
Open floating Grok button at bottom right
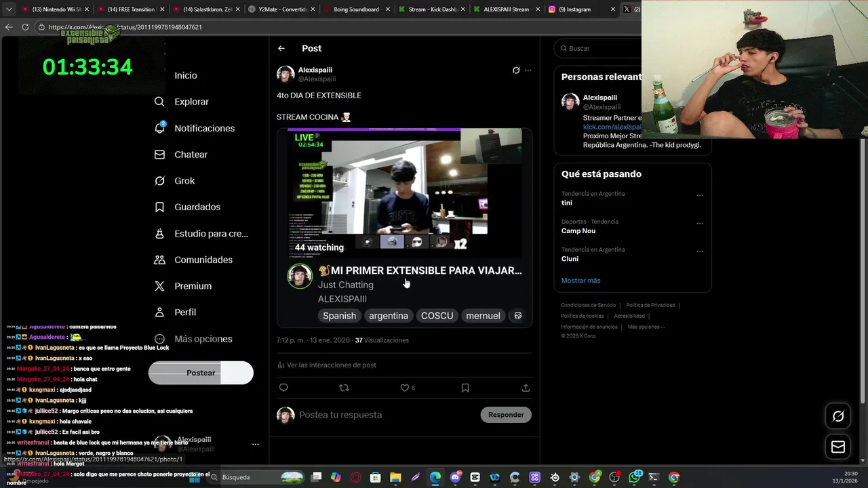[x=838, y=416]
